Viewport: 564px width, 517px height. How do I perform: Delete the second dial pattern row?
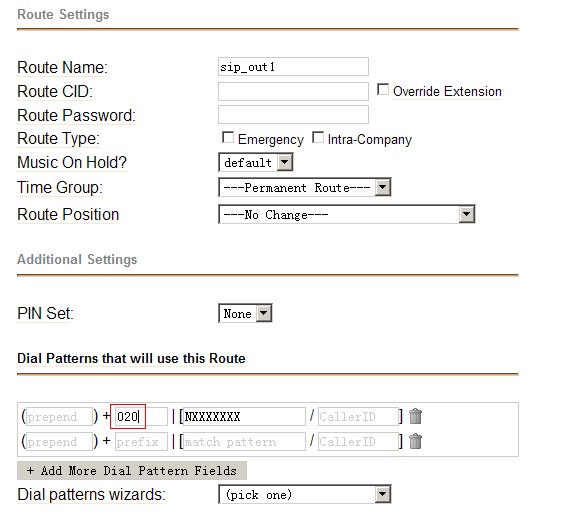415,441
